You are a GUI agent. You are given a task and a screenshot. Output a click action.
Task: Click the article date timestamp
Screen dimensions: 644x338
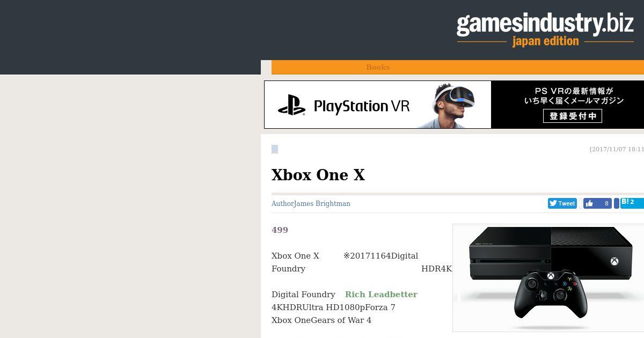[x=617, y=149]
